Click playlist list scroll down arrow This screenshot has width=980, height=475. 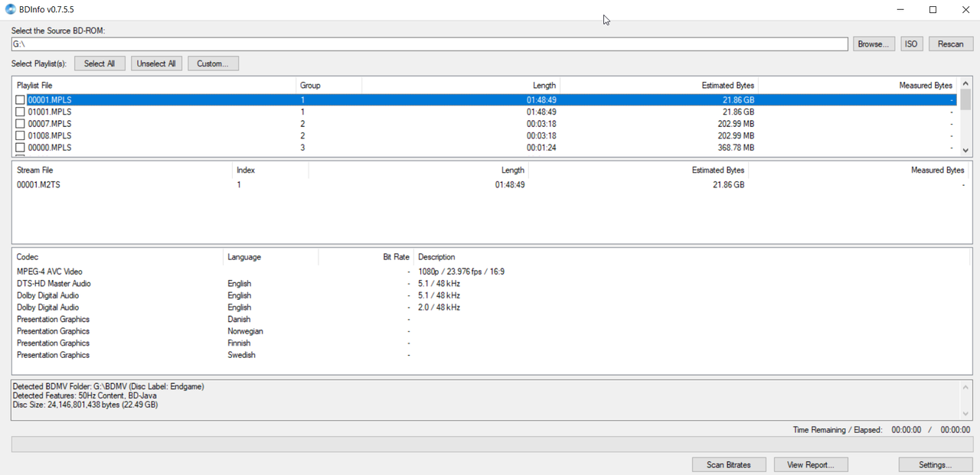point(965,151)
